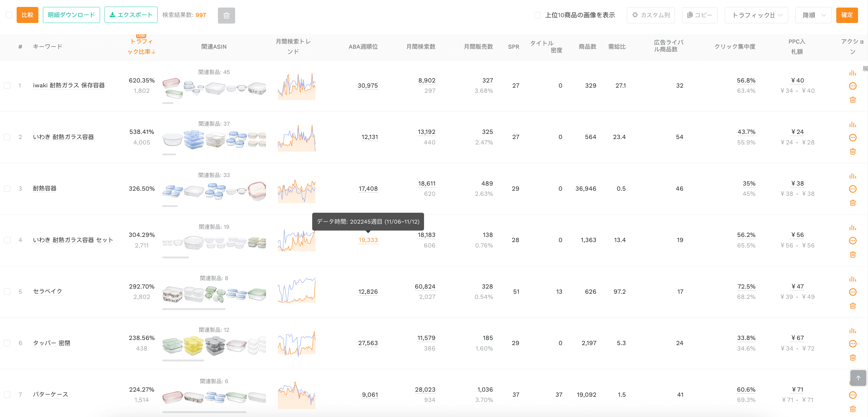
Task: Open more options for いわき 耐熱ガラス容器 row
Action: pyautogui.click(x=853, y=137)
